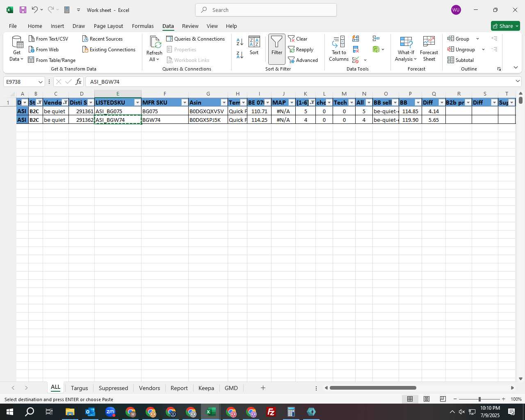This screenshot has height=420, width=525.
Task: Show the Queries & Connections pane
Action: (x=196, y=39)
